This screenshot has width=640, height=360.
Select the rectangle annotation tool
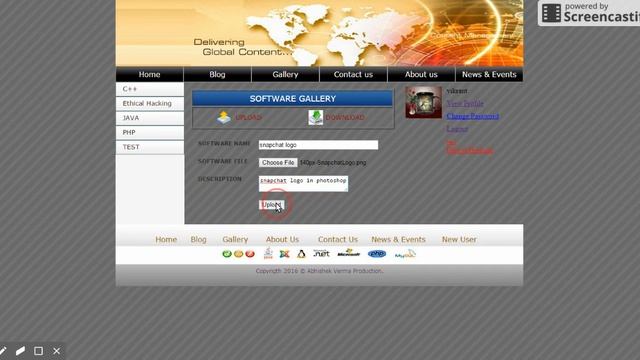38,351
